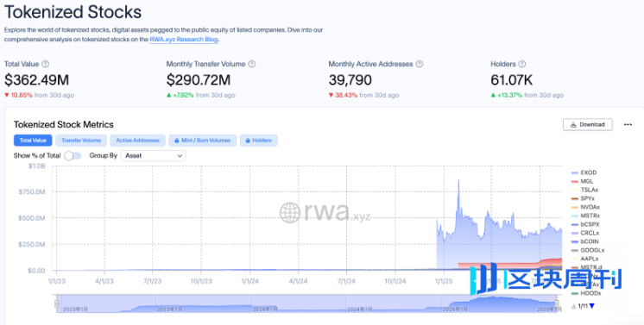Screen dimensions: 644x325
Task: Click the 61.07K holders figure
Action: tap(511, 79)
